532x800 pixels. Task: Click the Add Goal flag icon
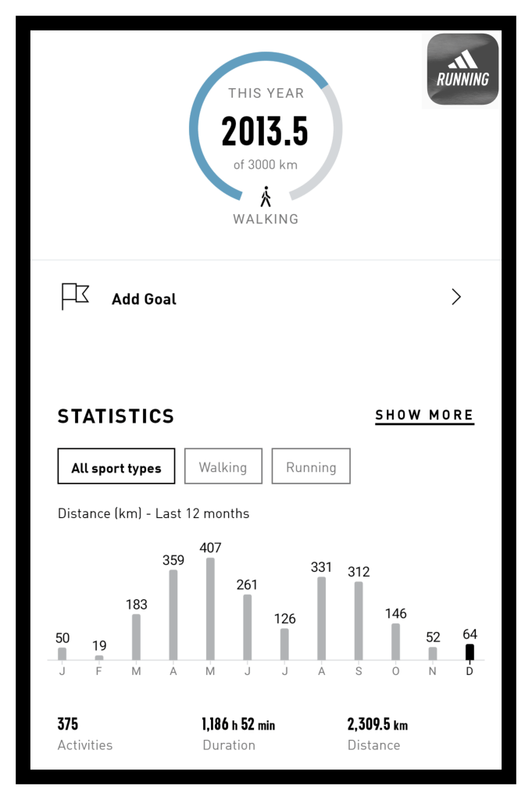pos(75,297)
